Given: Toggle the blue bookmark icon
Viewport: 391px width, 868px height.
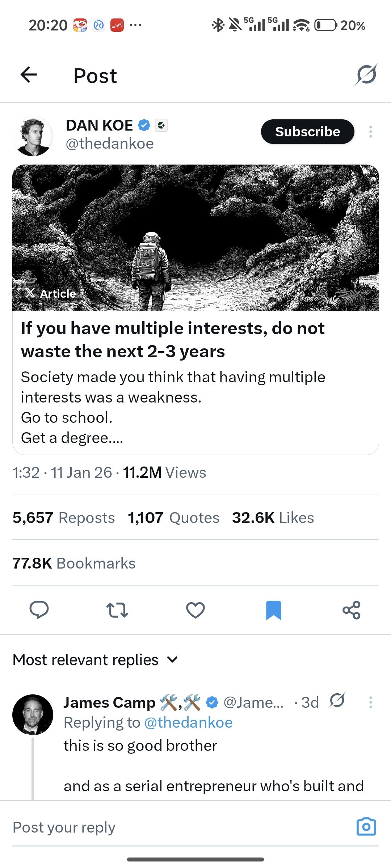Looking at the screenshot, I should click(x=274, y=610).
